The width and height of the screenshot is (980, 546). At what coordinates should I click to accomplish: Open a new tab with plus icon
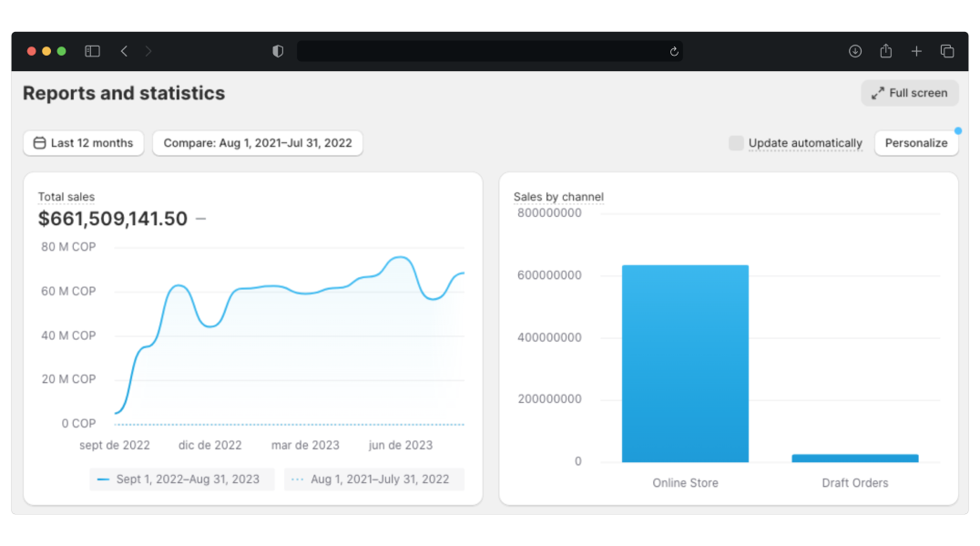[916, 51]
